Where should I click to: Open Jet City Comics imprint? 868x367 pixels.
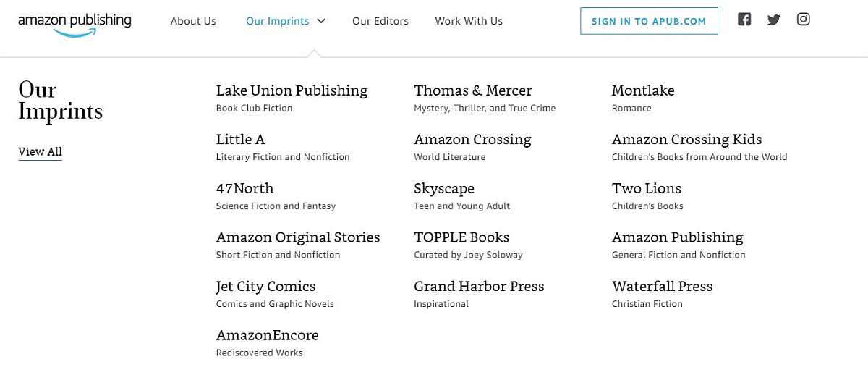(265, 286)
